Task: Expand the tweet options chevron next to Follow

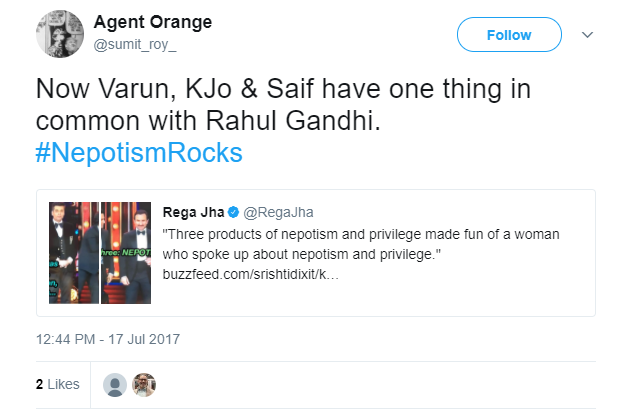Action: [587, 35]
